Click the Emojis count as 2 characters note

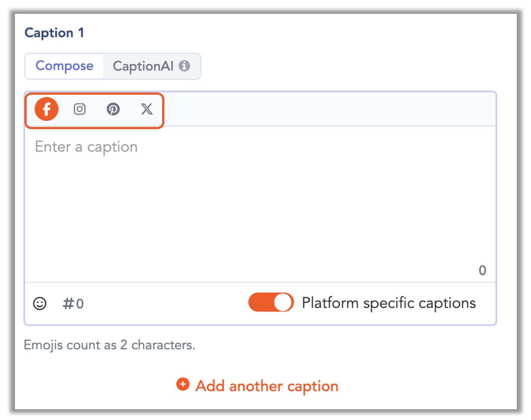pyautogui.click(x=109, y=345)
